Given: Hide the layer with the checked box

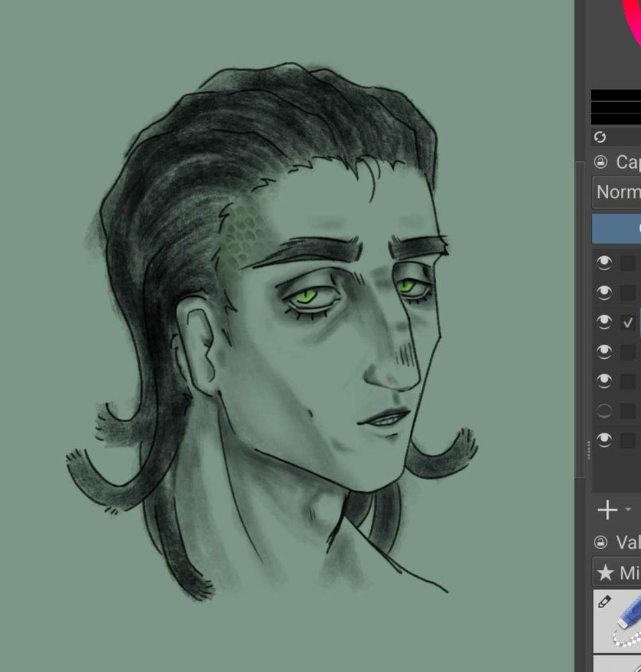Looking at the screenshot, I should 604,323.
